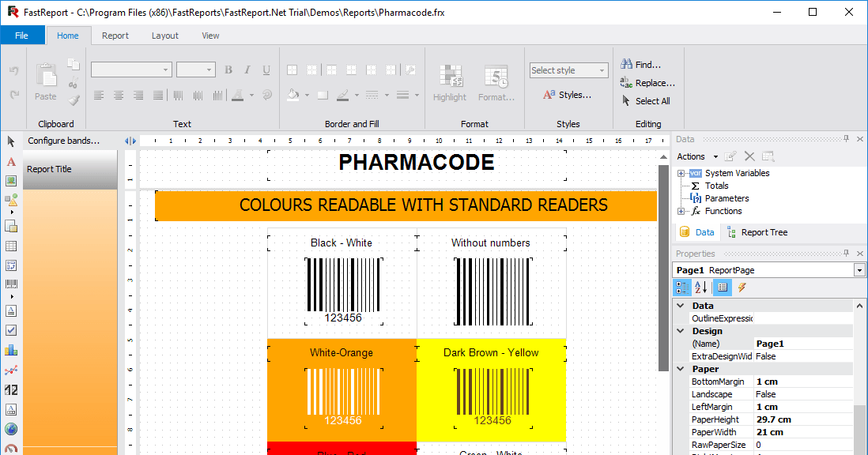Image resolution: width=868 pixels, height=455 pixels.
Task: Switch to the Report ribbon tab
Action: pos(115,36)
